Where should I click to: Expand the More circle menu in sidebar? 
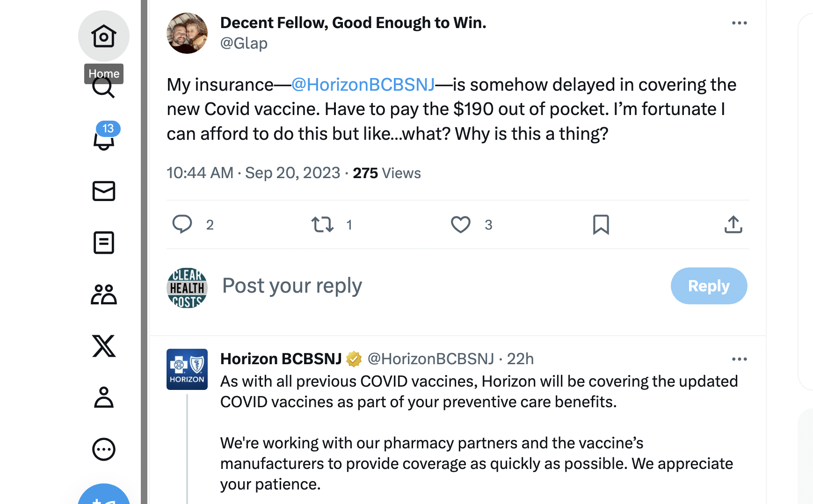tap(104, 449)
